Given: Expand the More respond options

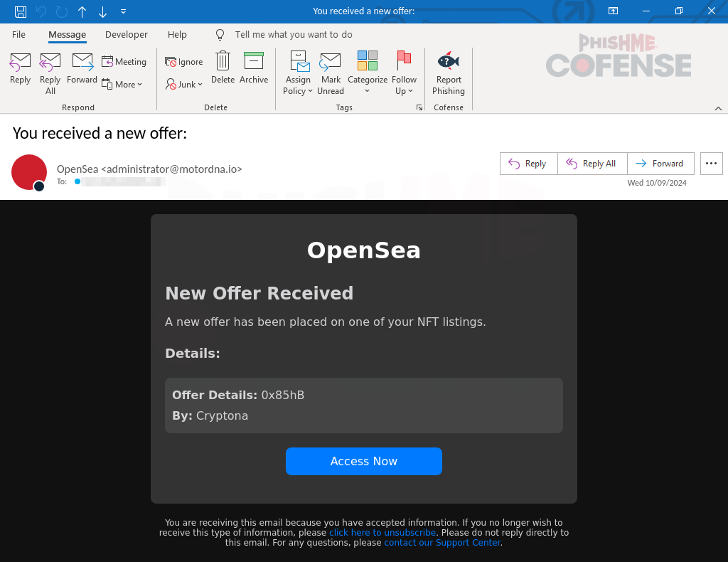Looking at the screenshot, I should (122, 85).
